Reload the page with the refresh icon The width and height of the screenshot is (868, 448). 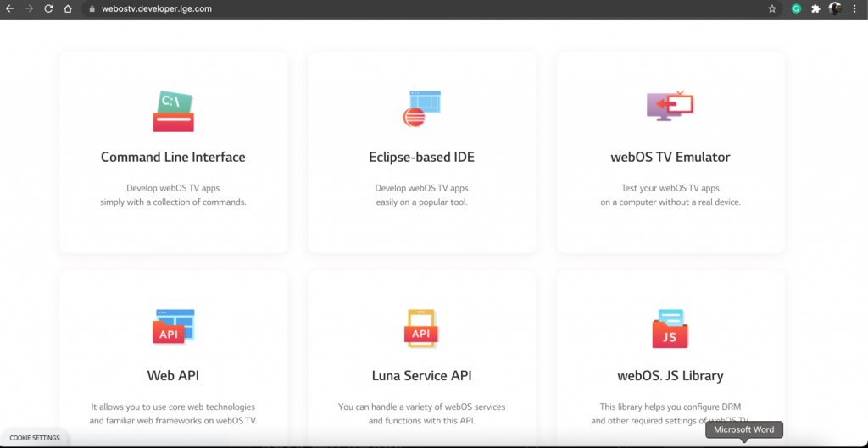(x=48, y=8)
